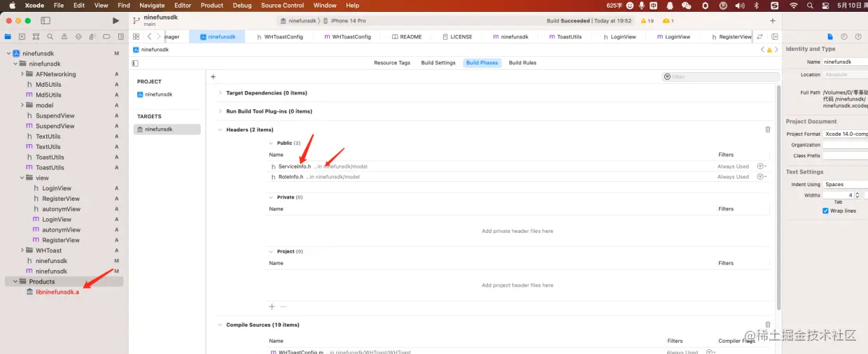Expand the WHToast folder

22,250
